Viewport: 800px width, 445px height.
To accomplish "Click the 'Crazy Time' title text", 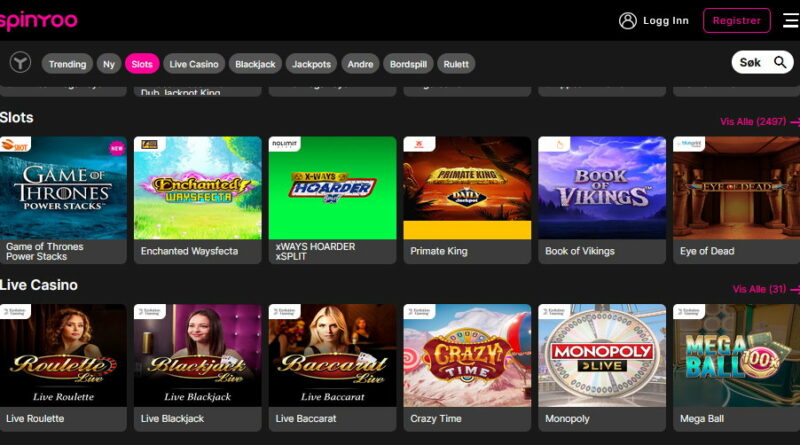I will click(x=436, y=418).
